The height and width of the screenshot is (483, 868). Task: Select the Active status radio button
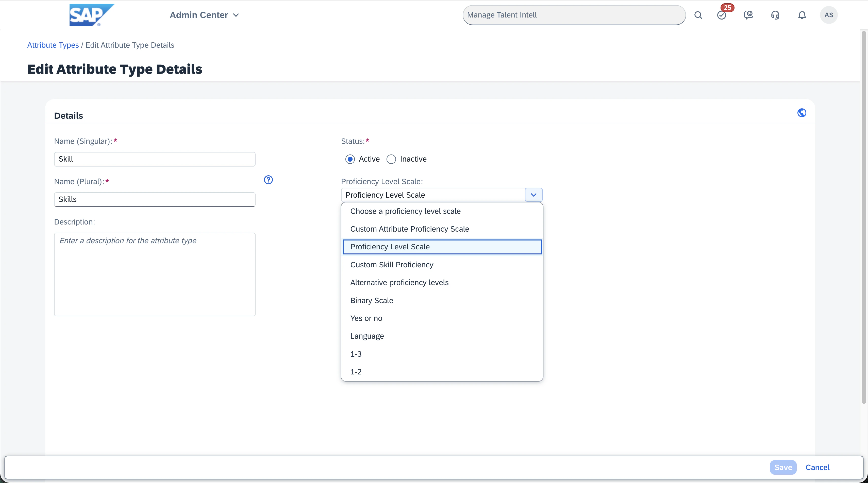pos(350,159)
